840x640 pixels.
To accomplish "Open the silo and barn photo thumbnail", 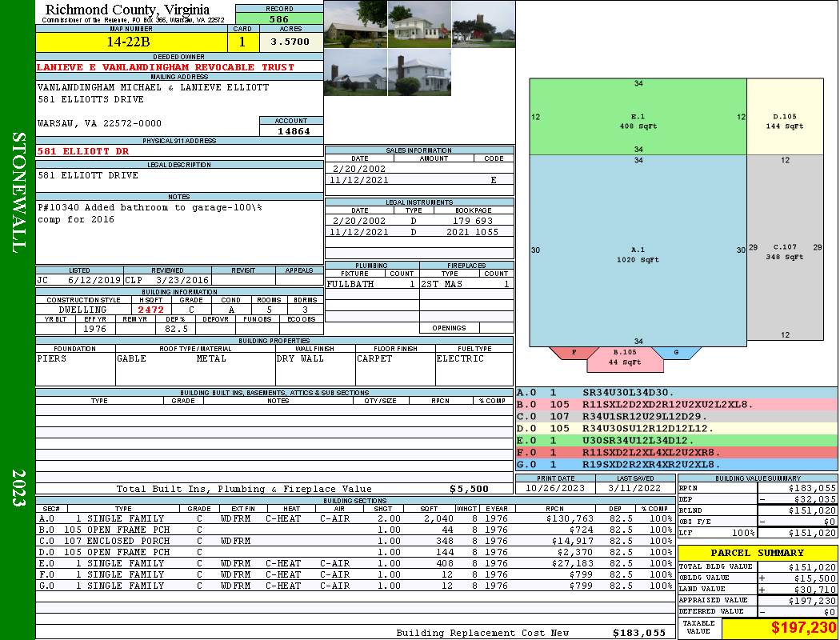I will (356, 72).
